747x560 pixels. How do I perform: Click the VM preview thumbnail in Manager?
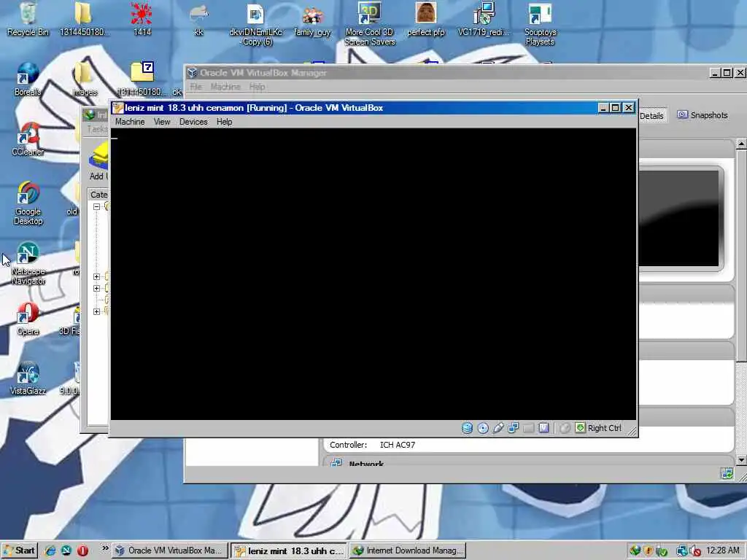point(679,219)
